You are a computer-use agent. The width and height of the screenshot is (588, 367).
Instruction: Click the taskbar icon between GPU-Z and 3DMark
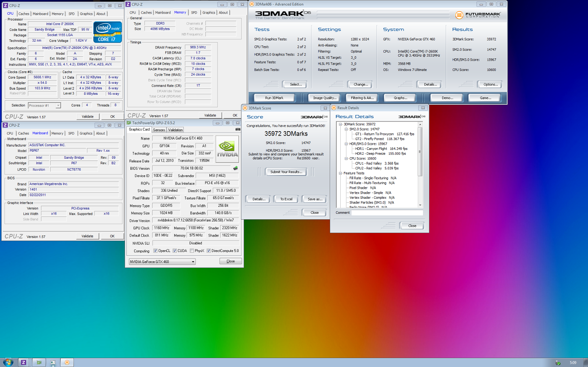(53, 362)
